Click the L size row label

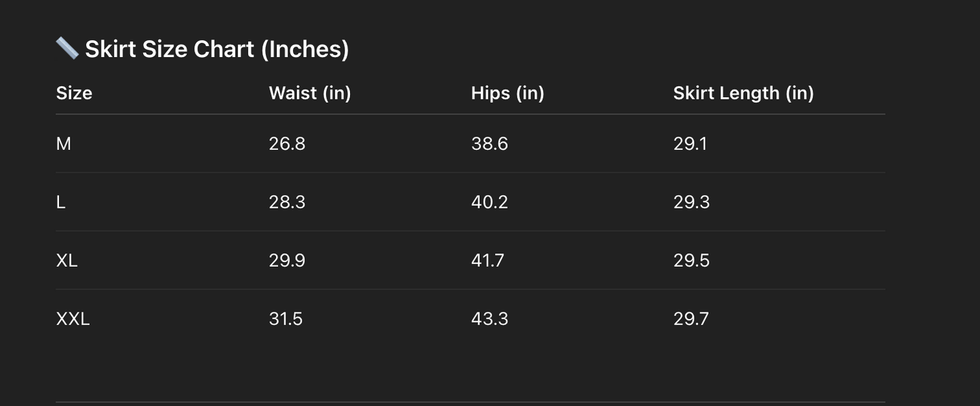(x=61, y=202)
